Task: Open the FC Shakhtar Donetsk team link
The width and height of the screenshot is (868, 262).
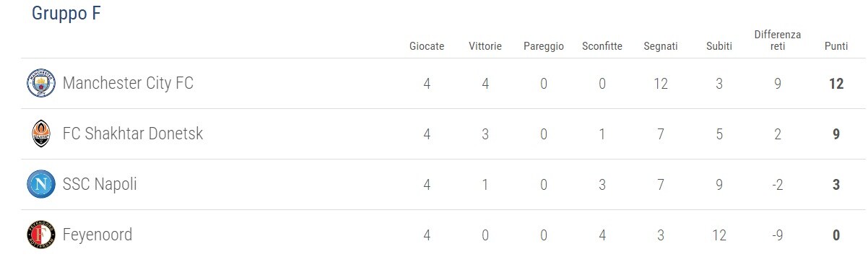Action: (133, 134)
